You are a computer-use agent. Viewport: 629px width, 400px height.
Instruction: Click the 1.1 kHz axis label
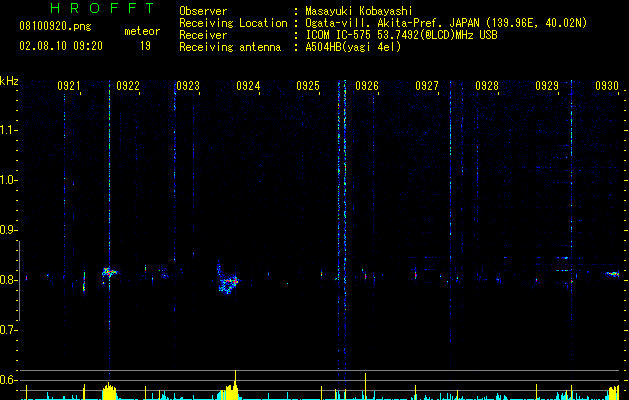coord(8,130)
